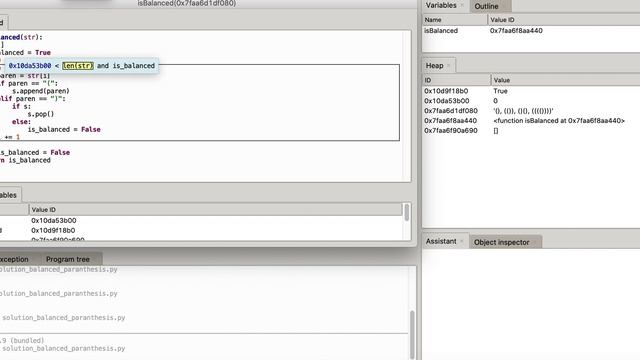Click the heap value True
The image size is (640, 360).
[500, 91]
